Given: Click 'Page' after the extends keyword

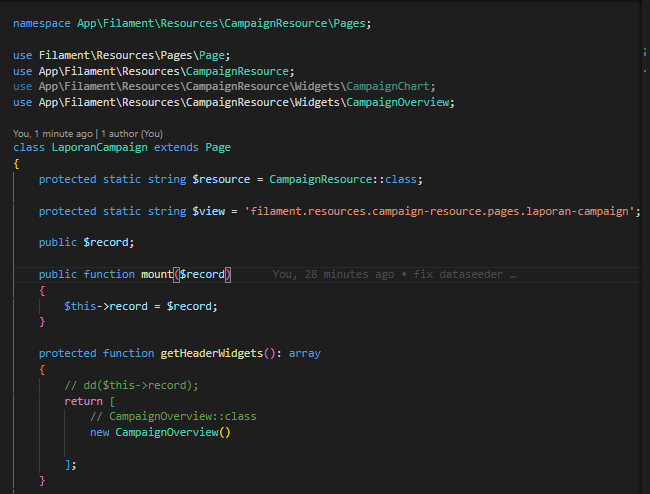Looking at the screenshot, I should click(x=218, y=148).
